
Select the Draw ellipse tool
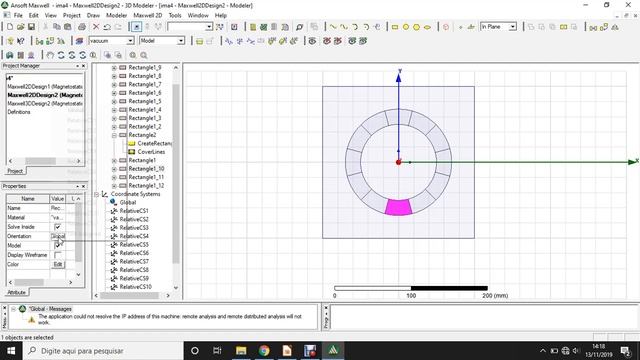pyautogui.click(x=427, y=27)
